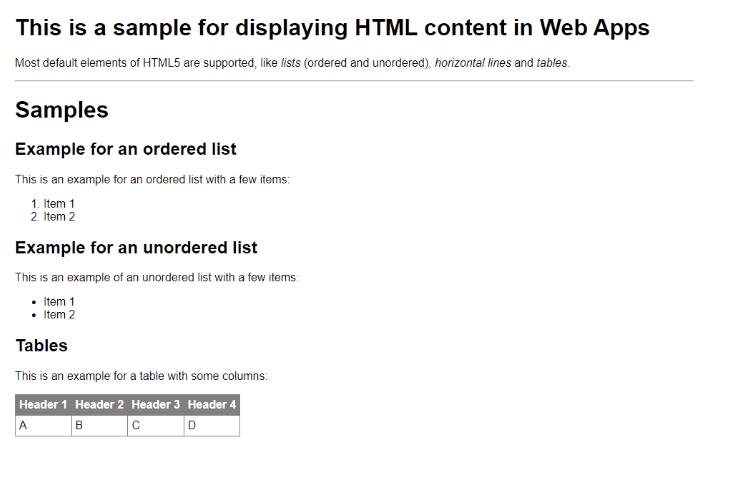Select table cell containing "A"
The height and width of the screenshot is (479, 730).
[x=44, y=426]
